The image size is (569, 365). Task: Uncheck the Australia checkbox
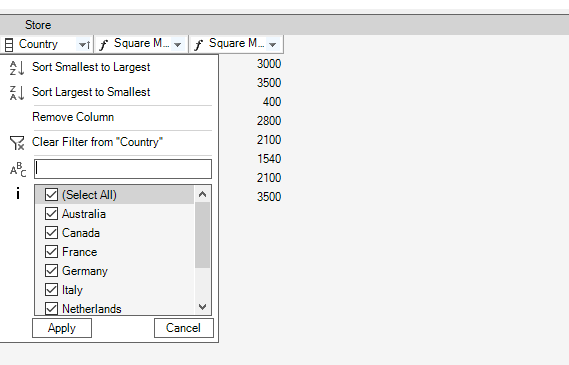(51, 214)
